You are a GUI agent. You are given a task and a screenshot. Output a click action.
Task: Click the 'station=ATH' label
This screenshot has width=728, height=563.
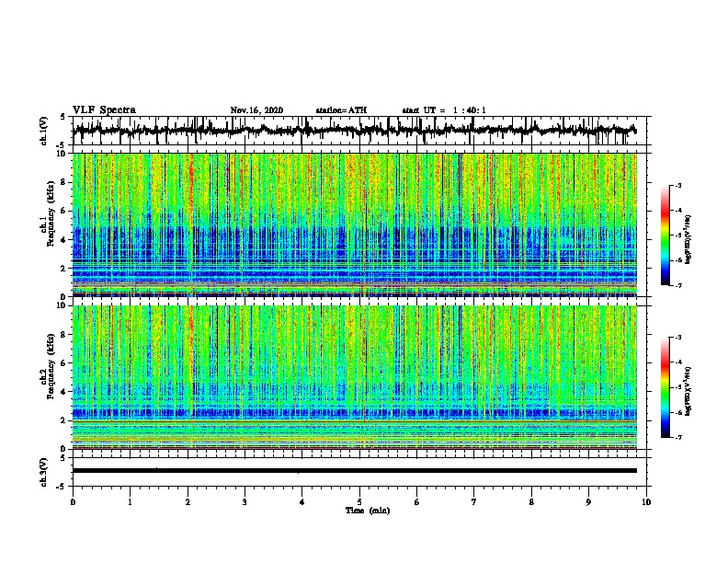point(341,110)
